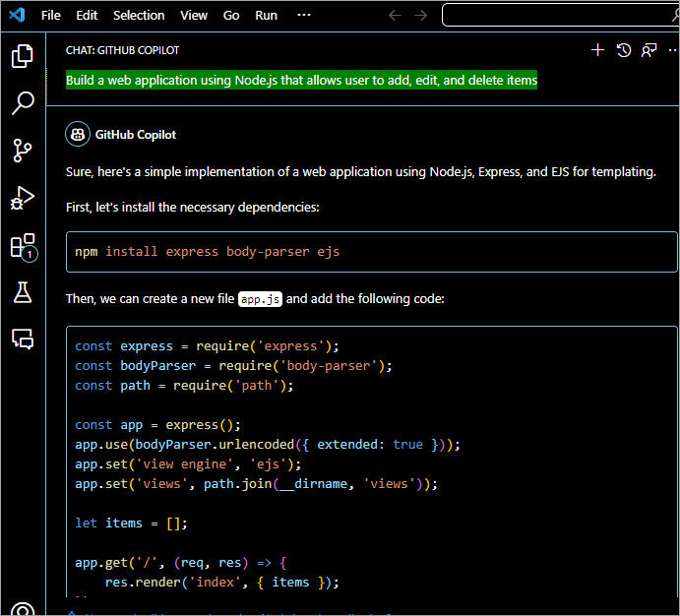Start a new chat with plus icon
This screenshot has width=680, height=616.
597,50
